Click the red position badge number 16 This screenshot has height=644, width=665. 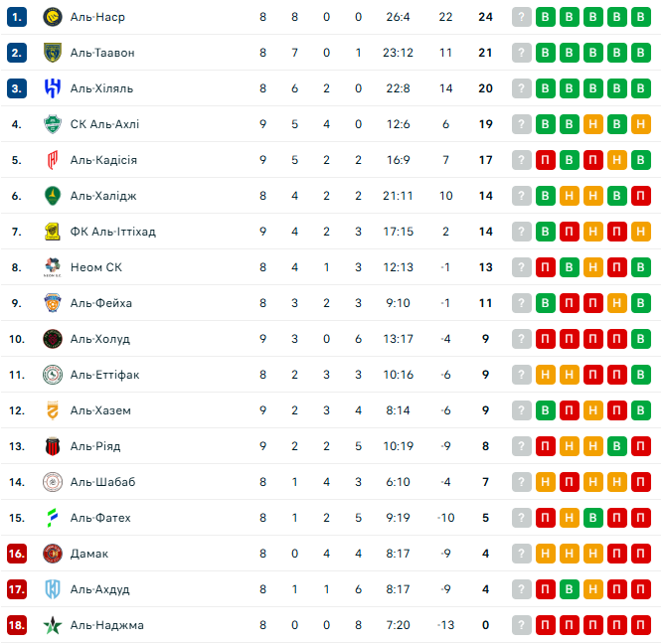tap(16, 554)
